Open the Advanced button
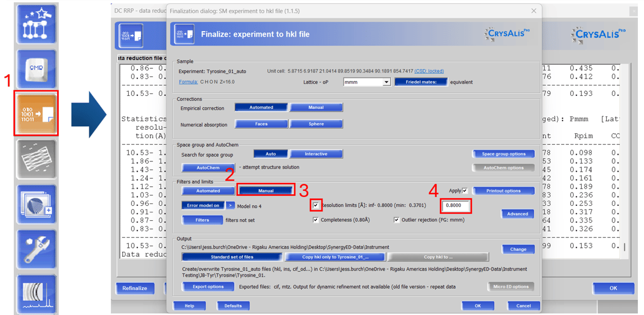The width and height of the screenshot is (644, 315). pos(517,214)
